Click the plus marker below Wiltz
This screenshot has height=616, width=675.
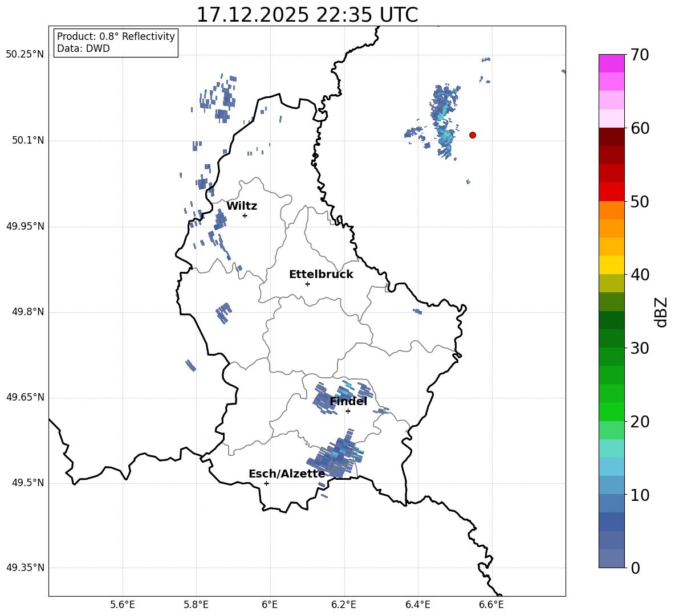click(245, 215)
